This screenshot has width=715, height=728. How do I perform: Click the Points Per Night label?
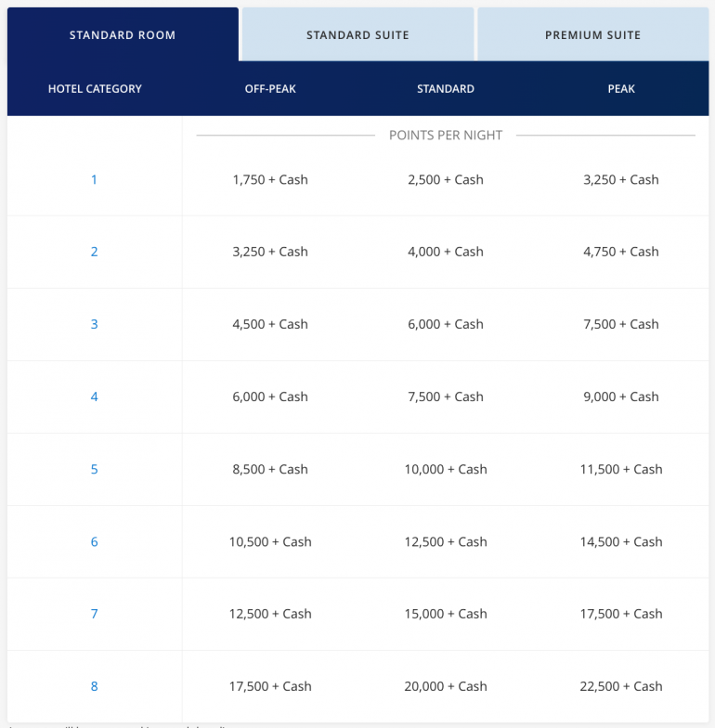tap(446, 136)
